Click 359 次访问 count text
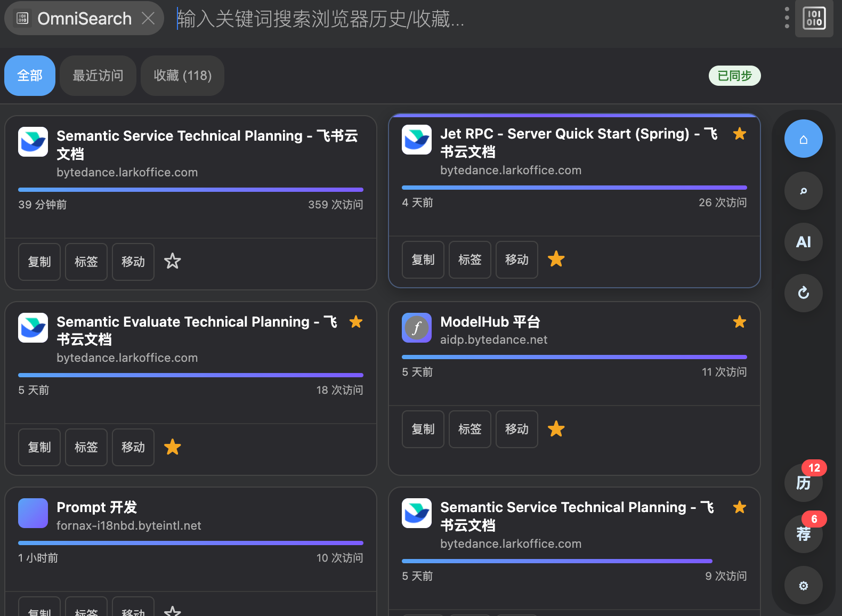This screenshot has width=842, height=616. 336,205
